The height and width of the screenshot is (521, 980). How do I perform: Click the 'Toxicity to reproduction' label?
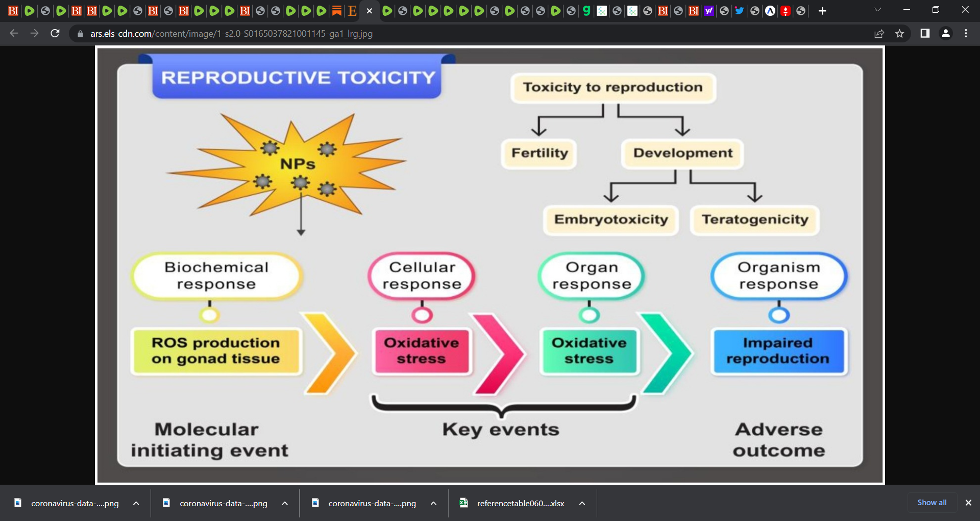click(613, 87)
